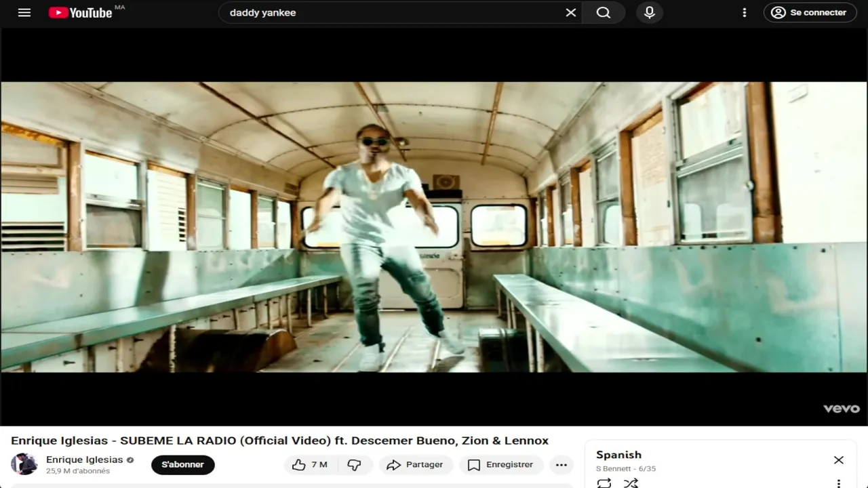Open Enrique Iglesias channel name link
The height and width of the screenshot is (488, 868).
point(85,460)
